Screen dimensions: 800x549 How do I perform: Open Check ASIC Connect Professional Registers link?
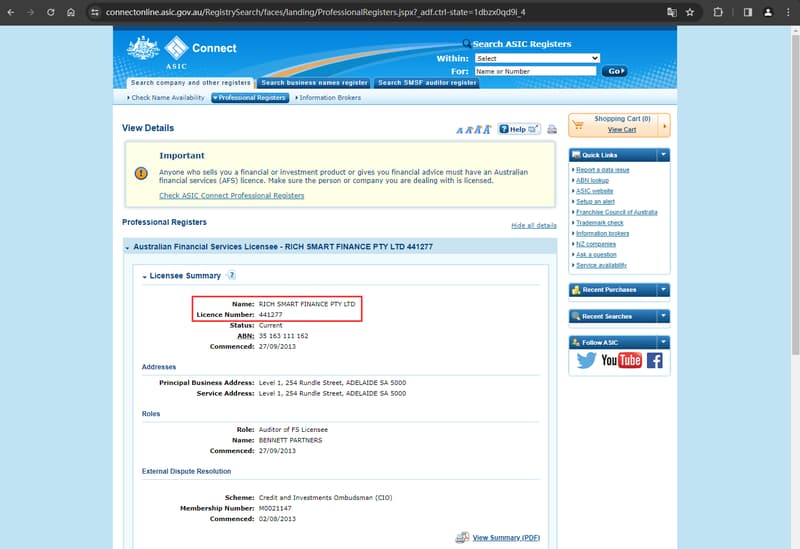coord(232,195)
